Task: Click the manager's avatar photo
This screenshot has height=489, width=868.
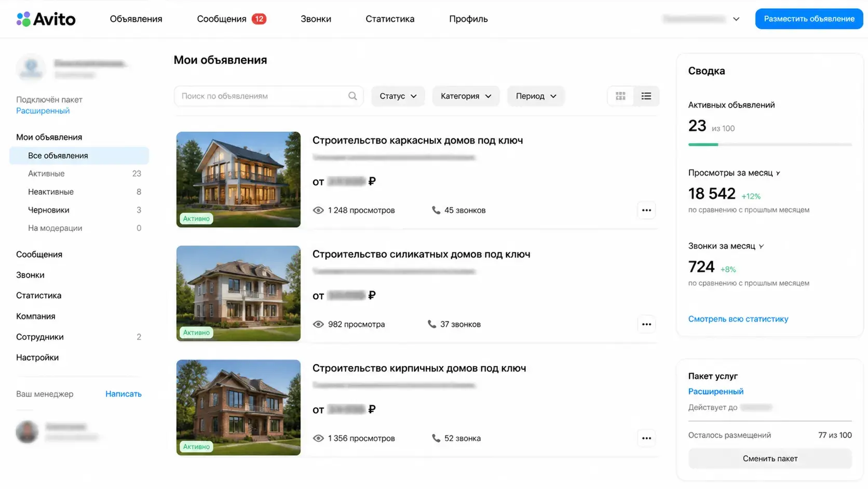Action: [27, 432]
